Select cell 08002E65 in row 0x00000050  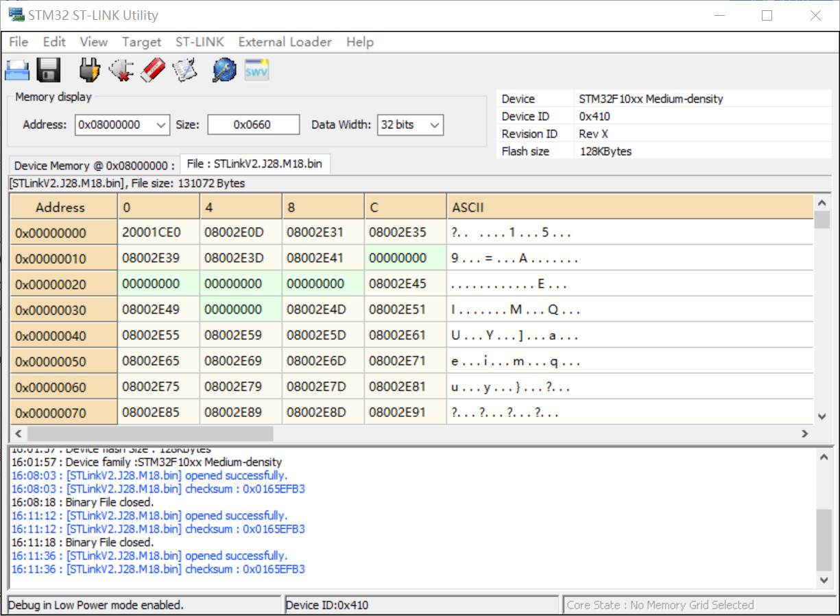[x=159, y=362]
